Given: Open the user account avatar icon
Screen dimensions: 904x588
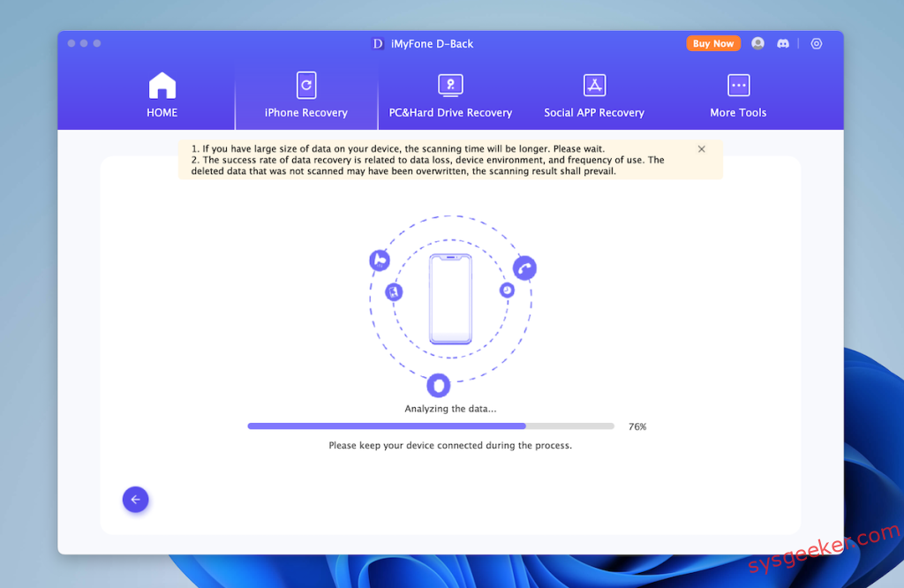Looking at the screenshot, I should point(757,42).
